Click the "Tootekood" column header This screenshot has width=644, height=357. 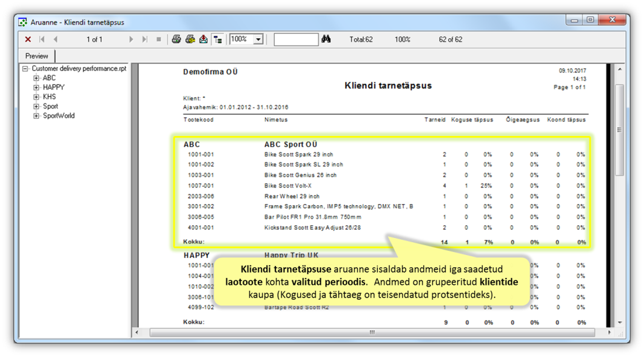click(198, 120)
